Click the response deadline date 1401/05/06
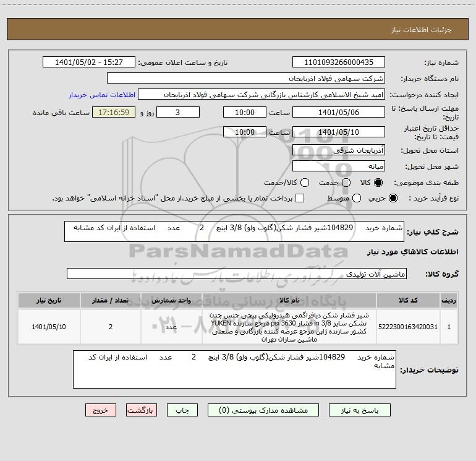Image resolution: width=476 pixels, height=461 pixels. tap(339, 112)
